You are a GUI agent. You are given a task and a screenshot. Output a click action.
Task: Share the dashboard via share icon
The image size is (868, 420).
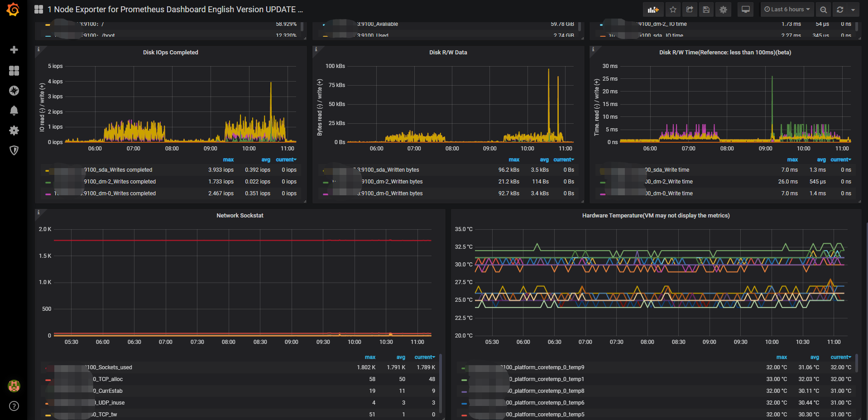(690, 10)
